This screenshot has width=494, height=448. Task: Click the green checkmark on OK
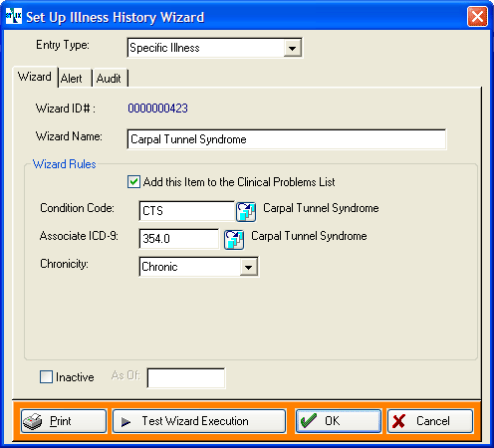[x=309, y=421]
